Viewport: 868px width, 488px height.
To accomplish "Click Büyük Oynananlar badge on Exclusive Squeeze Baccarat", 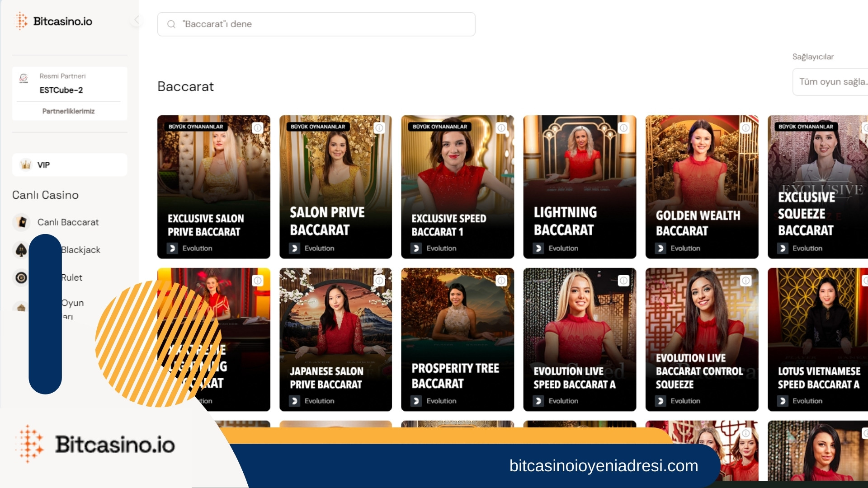I will [806, 127].
